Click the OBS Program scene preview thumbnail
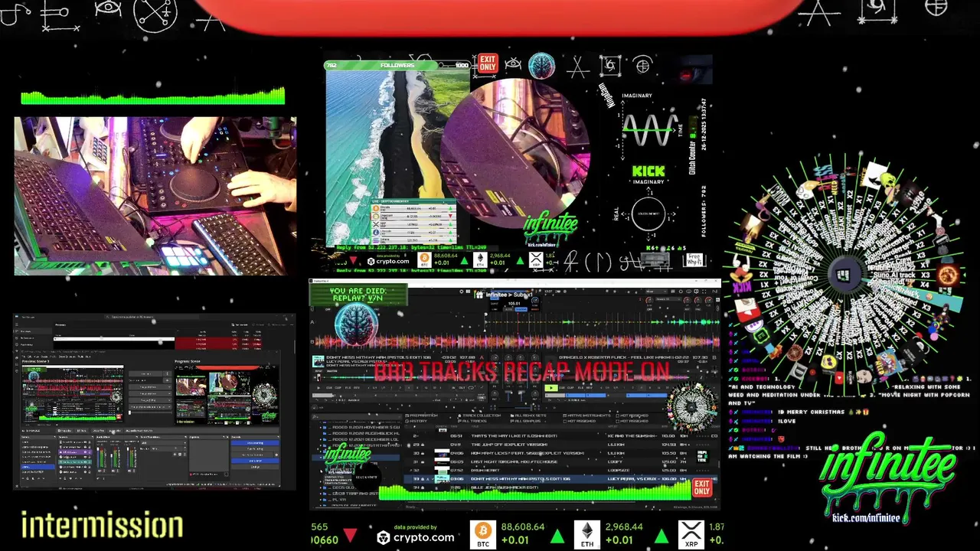Viewport: 980px width, 551px height. 227,395
